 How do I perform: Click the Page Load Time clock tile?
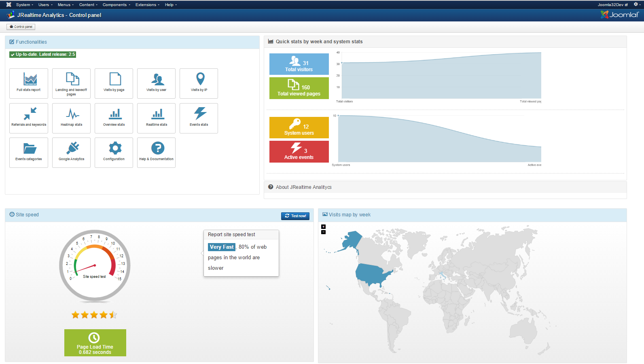tap(95, 343)
